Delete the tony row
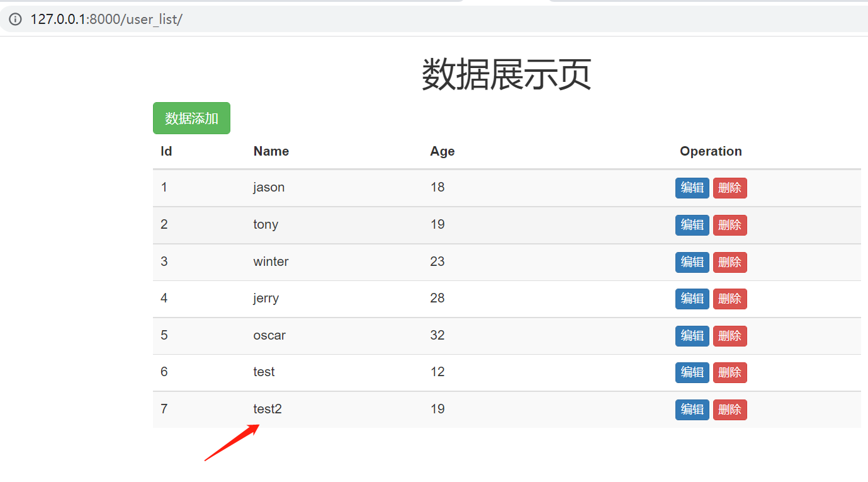This screenshot has height=482, width=868. pos(730,225)
